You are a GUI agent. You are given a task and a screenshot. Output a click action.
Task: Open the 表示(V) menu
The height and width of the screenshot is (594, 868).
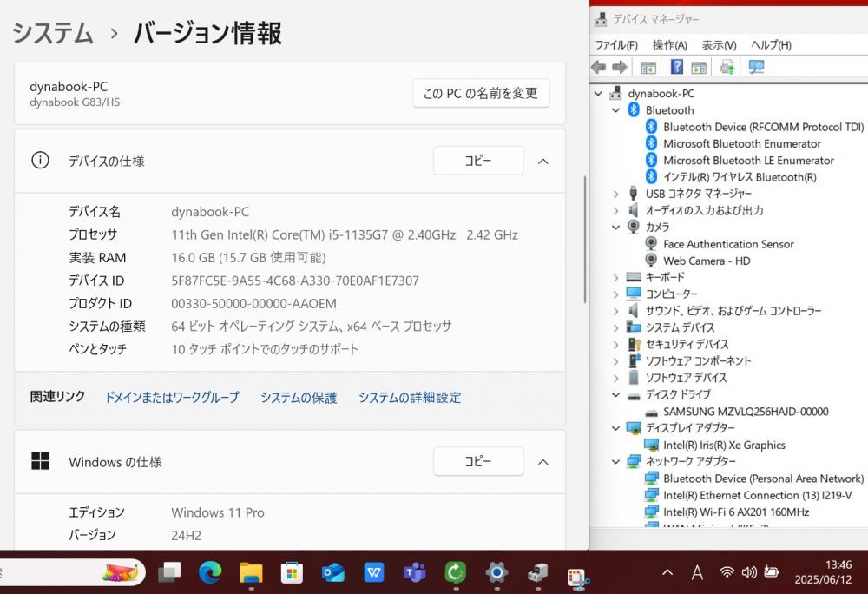(x=719, y=45)
